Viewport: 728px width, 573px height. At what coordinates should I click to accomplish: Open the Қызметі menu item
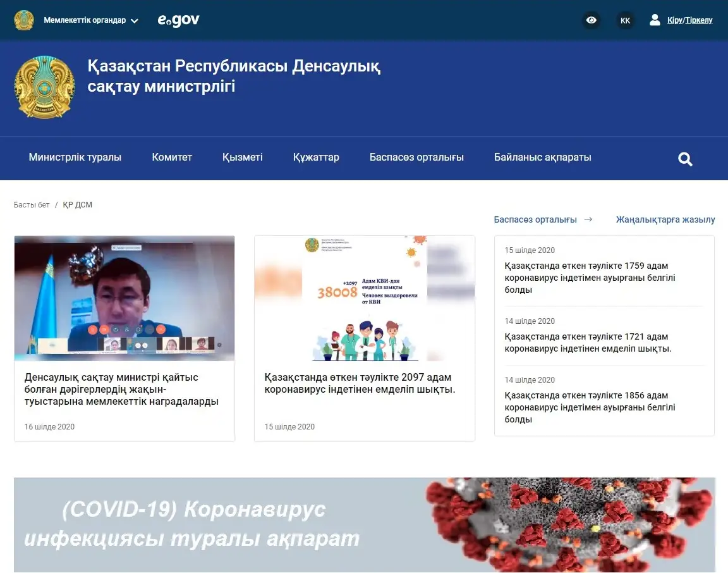tap(243, 157)
